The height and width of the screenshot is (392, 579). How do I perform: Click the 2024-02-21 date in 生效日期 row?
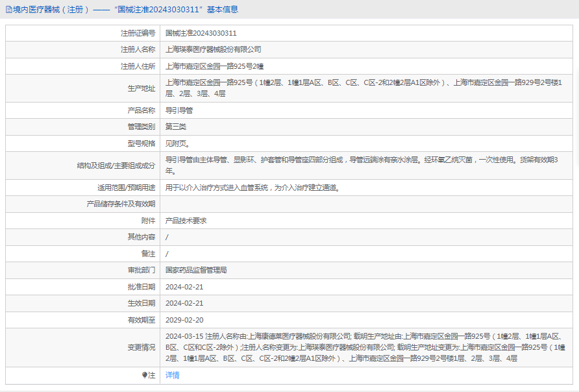click(184, 303)
